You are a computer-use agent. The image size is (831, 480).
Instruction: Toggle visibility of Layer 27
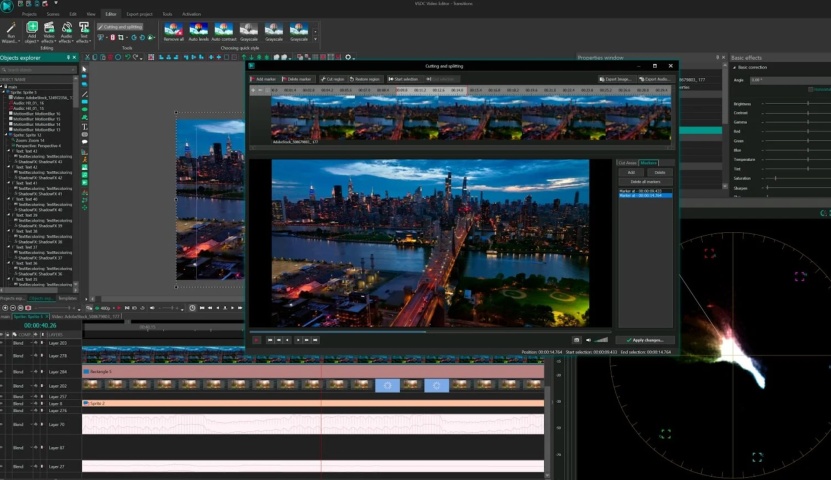click(x=2, y=467)
